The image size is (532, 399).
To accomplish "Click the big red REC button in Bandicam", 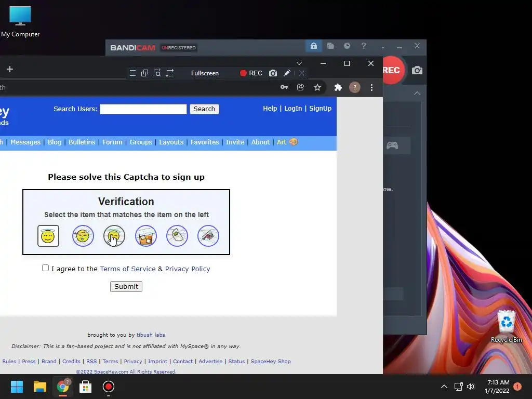I will click(x=392, y=70).
